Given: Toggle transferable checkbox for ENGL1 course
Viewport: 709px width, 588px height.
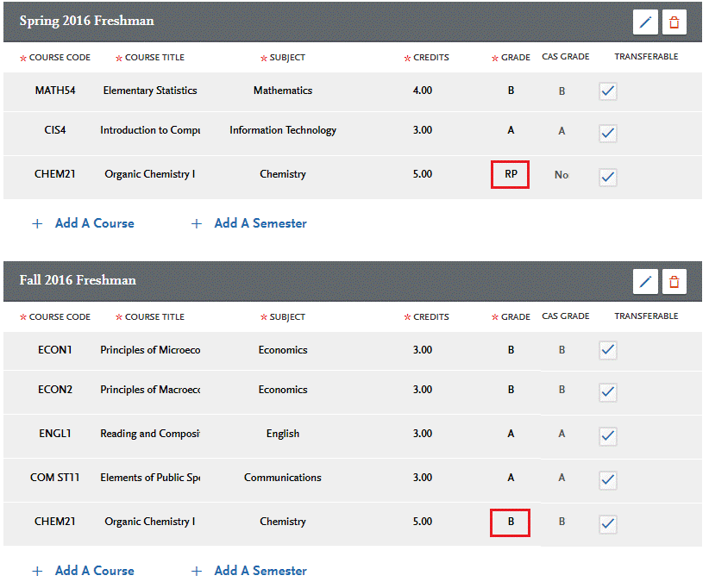Looking at the screenshot, I should click(608, 435).
